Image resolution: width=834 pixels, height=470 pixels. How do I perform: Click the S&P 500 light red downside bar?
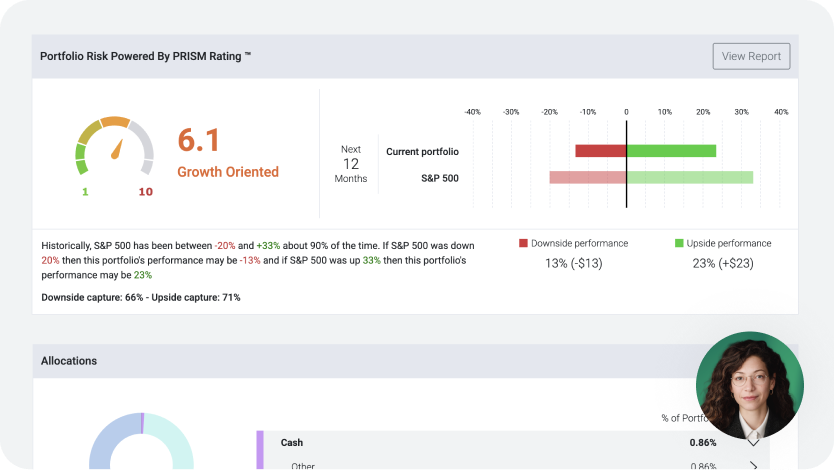click(x=587, y=177)
